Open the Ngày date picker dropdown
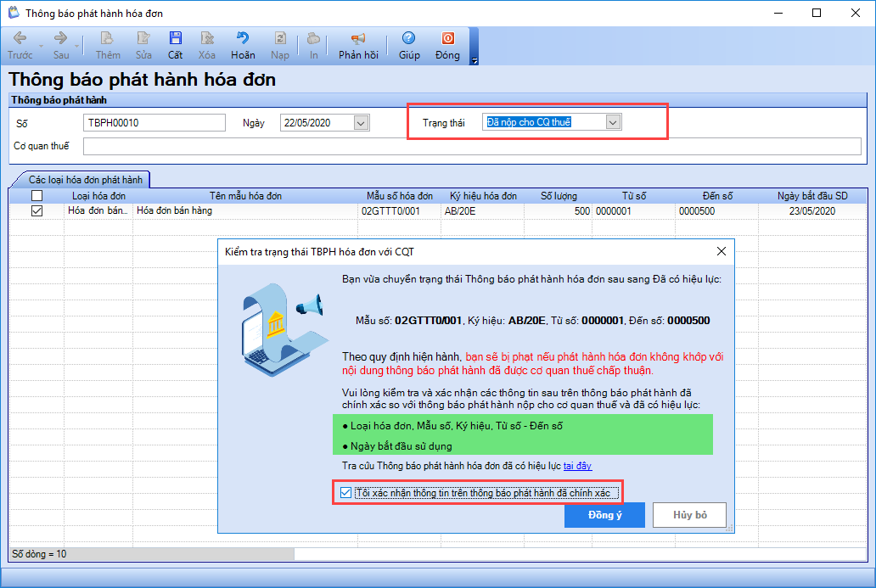The width and height of the screenshot is (876, 588). click(x=361, y=123)
